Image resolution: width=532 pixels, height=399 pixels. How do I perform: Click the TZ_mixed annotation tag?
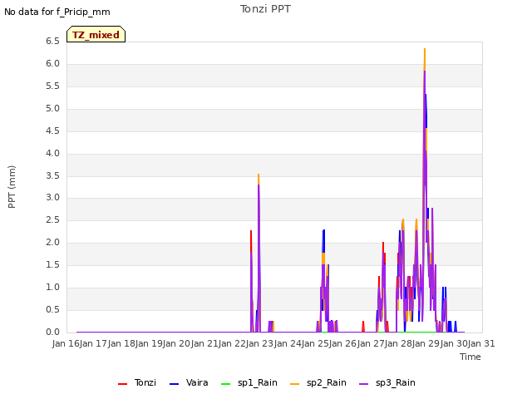(96, 34)
